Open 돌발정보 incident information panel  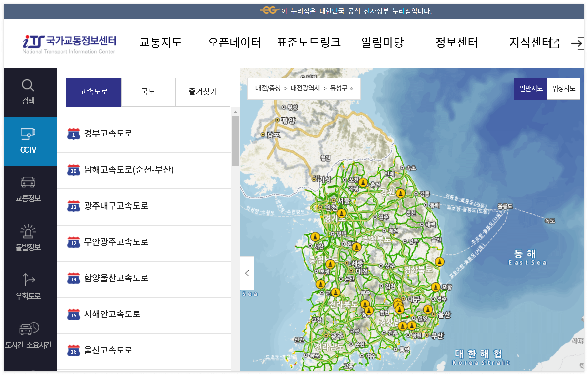(x=28, y=238)
